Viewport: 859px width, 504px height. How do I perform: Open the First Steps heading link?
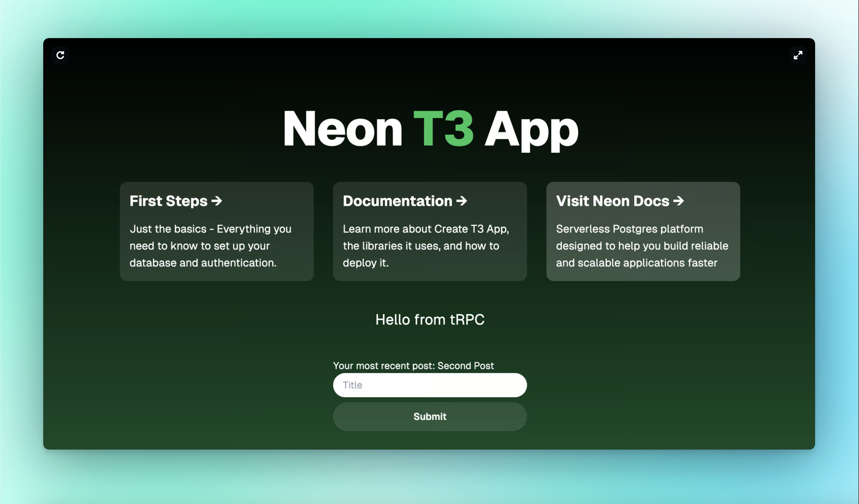[168, 201]
